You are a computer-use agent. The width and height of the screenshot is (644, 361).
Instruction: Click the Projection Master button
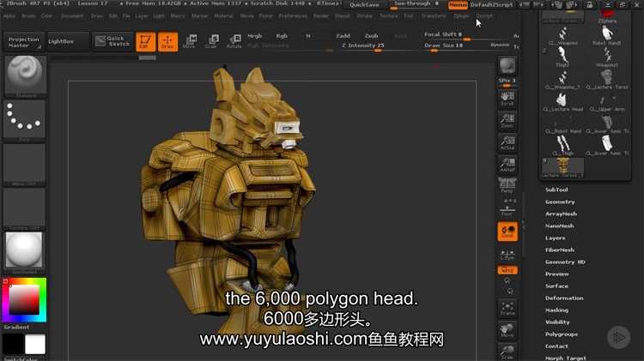[x=24, y=42]
